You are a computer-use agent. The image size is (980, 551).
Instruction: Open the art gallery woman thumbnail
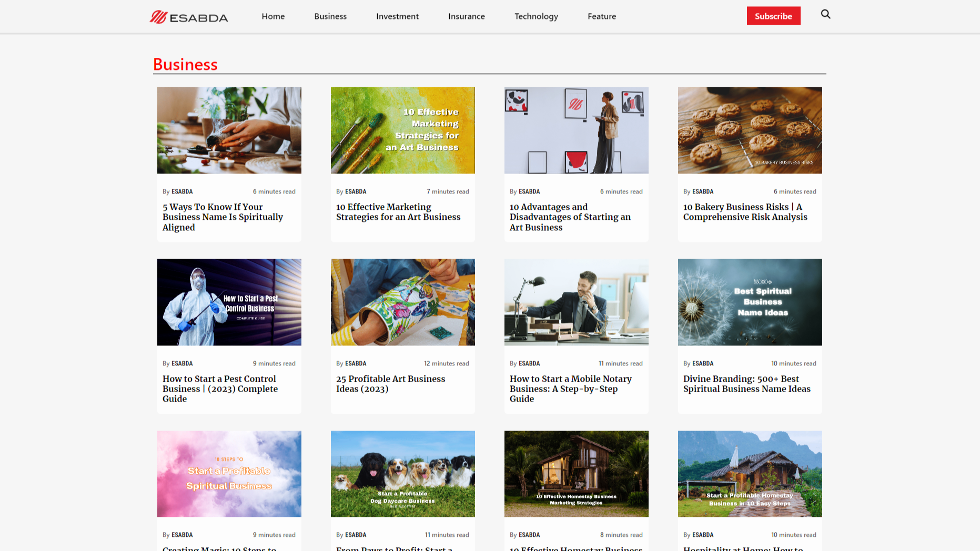click(576, 130)
